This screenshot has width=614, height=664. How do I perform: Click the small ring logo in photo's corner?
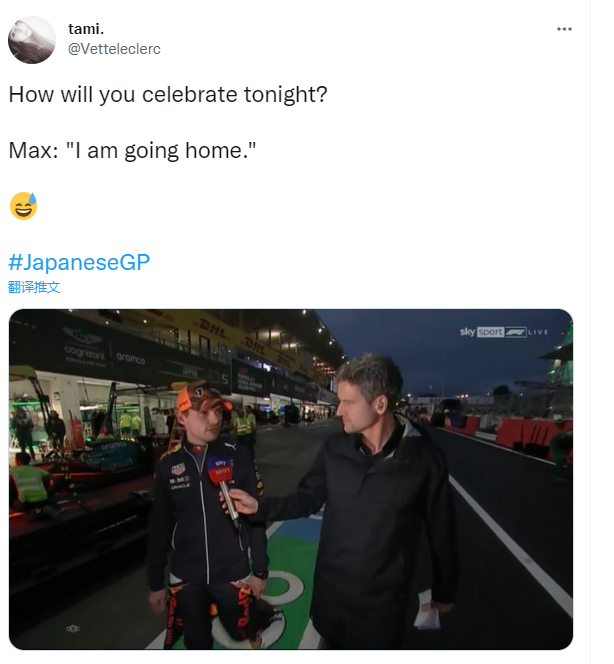coord(73,629)
